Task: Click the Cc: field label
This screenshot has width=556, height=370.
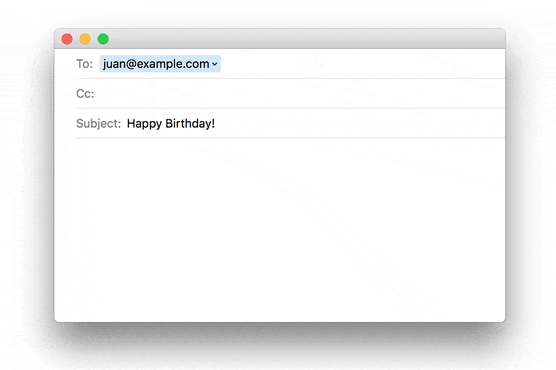Action: [85, 94]
